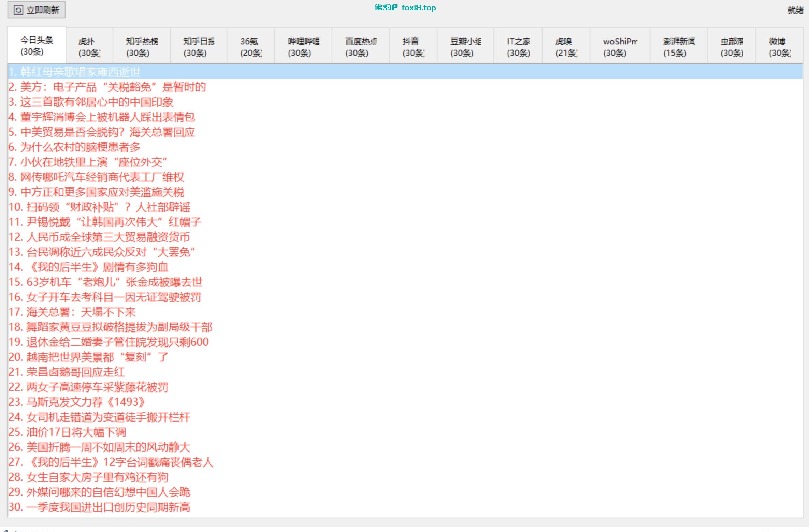Open the 微博 tab

coord(779,47)
